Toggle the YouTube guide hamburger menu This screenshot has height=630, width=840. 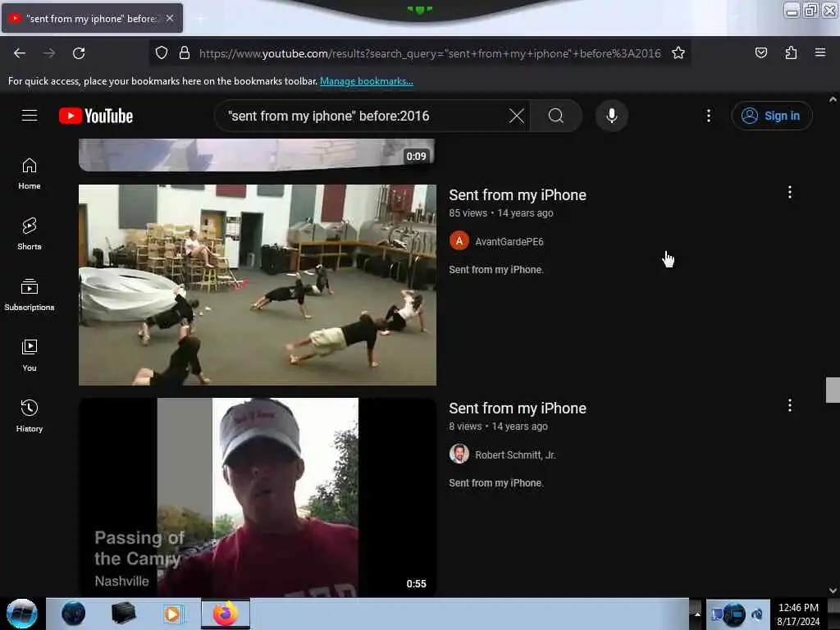[x=30, y=116]
